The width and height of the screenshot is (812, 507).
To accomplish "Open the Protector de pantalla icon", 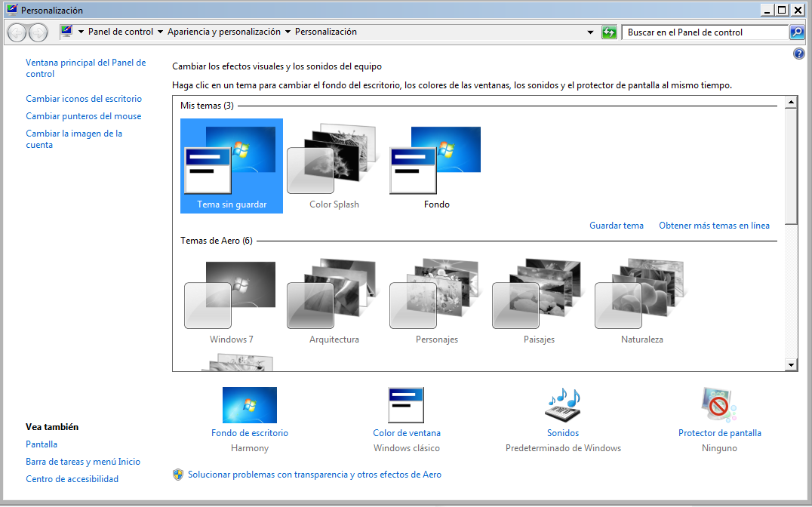I will [x=719, y=405].
